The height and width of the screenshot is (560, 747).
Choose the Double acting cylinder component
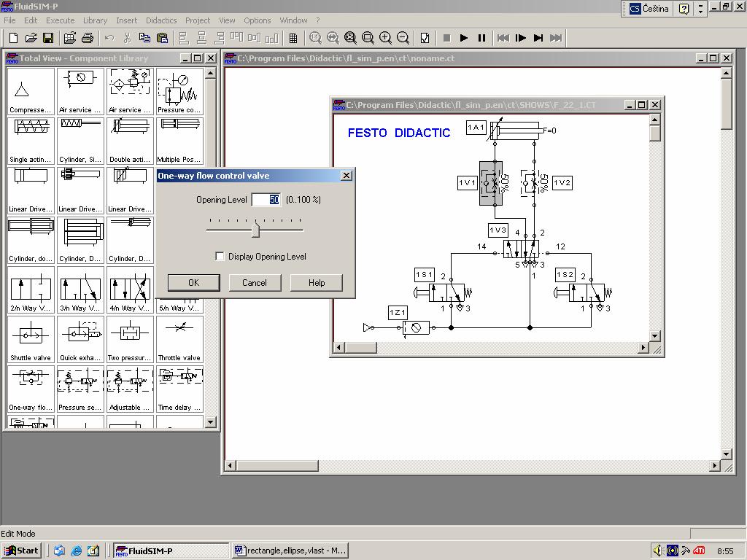pos(130,141)
